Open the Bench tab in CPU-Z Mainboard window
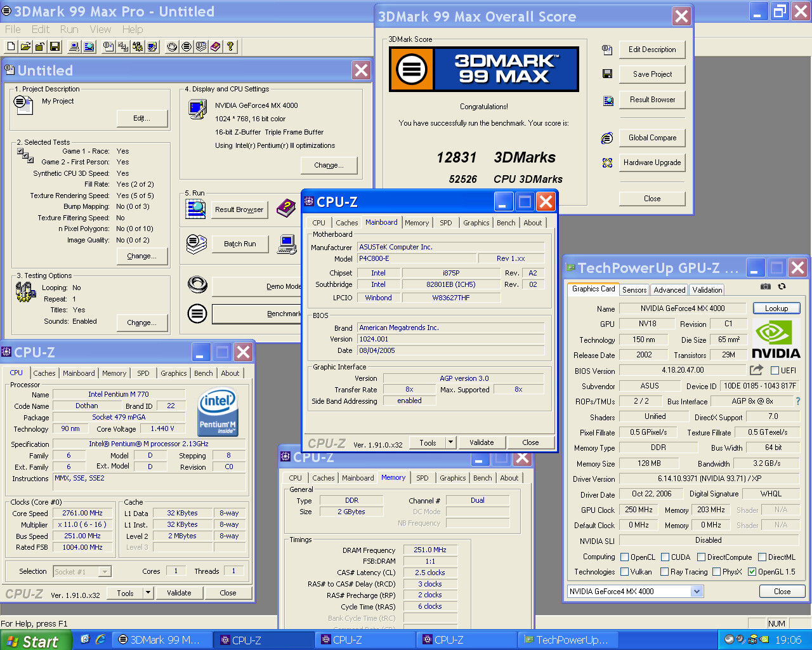 pos(506,223)
